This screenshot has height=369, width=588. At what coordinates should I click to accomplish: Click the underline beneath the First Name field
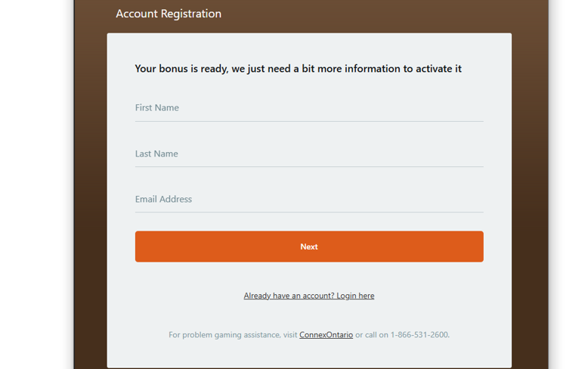pos(309,121)
